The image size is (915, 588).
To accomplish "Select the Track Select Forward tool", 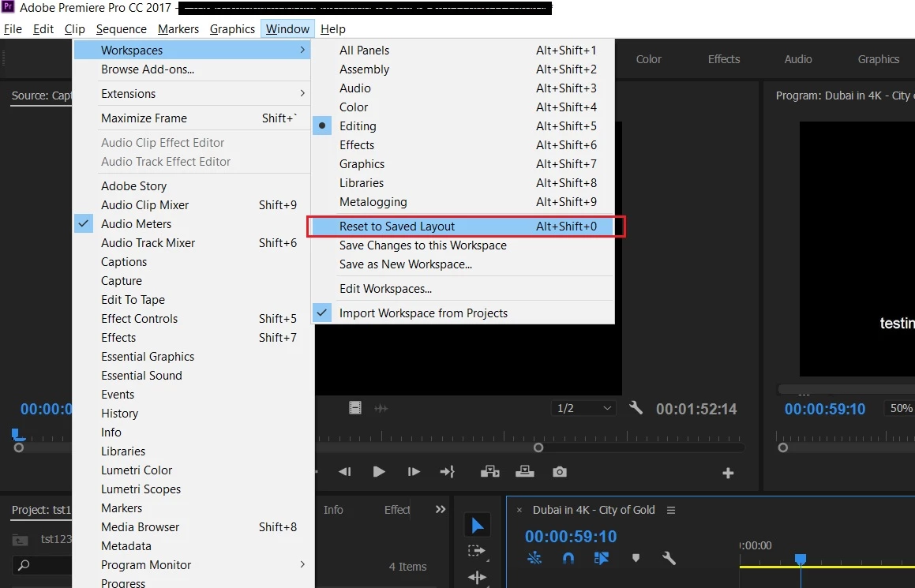I will point(477,551).
